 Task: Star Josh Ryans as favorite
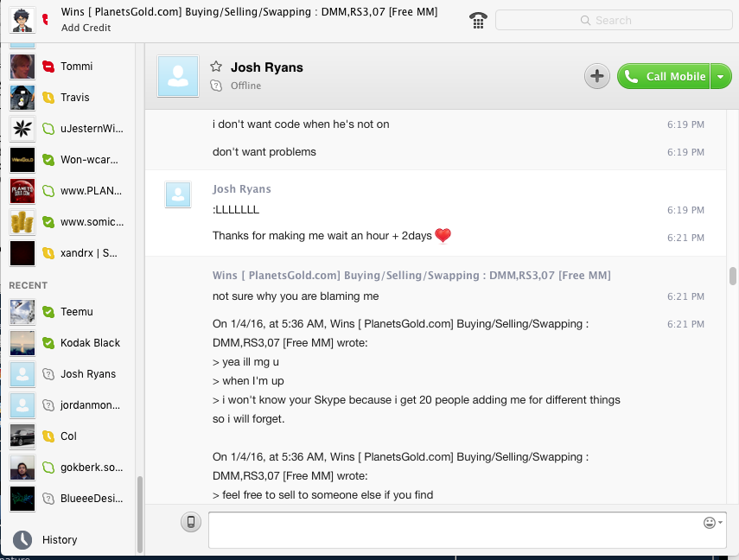coord(216,67)
